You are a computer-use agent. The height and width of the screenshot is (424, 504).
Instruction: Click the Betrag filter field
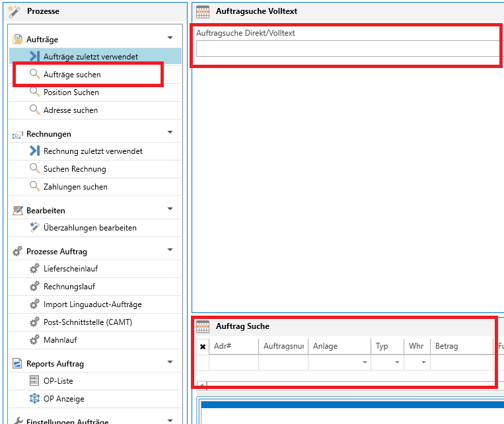point(460,363)
